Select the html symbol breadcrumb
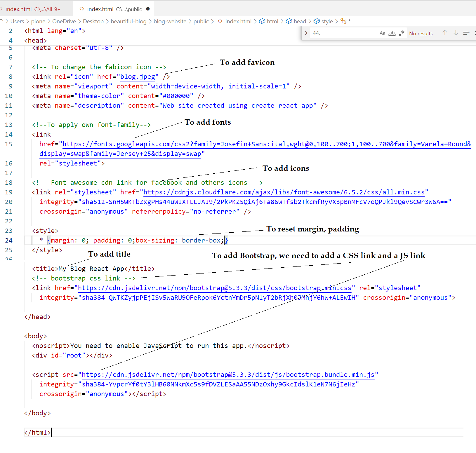Screen dimensions: 476x453 click(269, 21)
